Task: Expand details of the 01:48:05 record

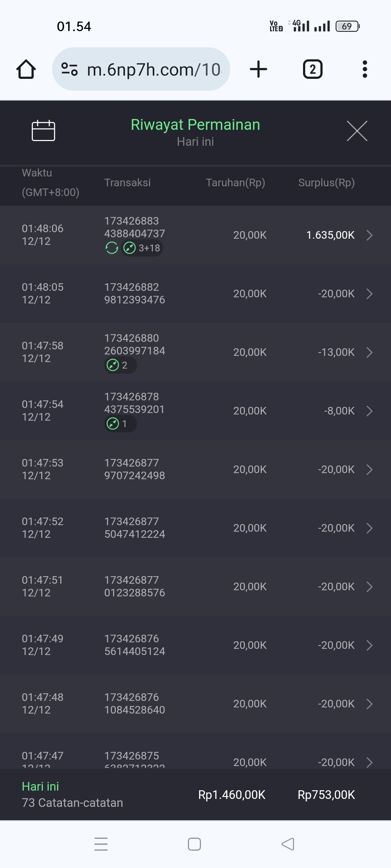Action: 369,294
